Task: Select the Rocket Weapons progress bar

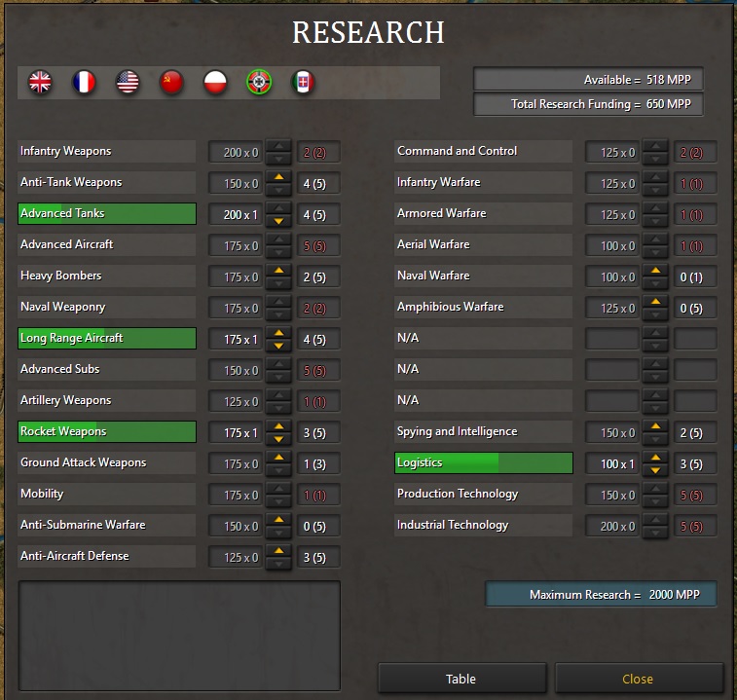Action: pyautogui.click(x=107, y=431)
